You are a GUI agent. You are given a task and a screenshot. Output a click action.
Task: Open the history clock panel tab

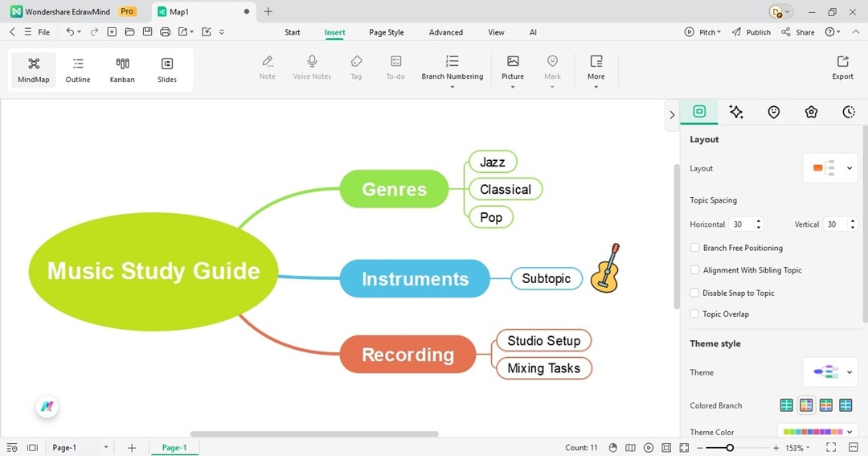(x=849, y=112)
